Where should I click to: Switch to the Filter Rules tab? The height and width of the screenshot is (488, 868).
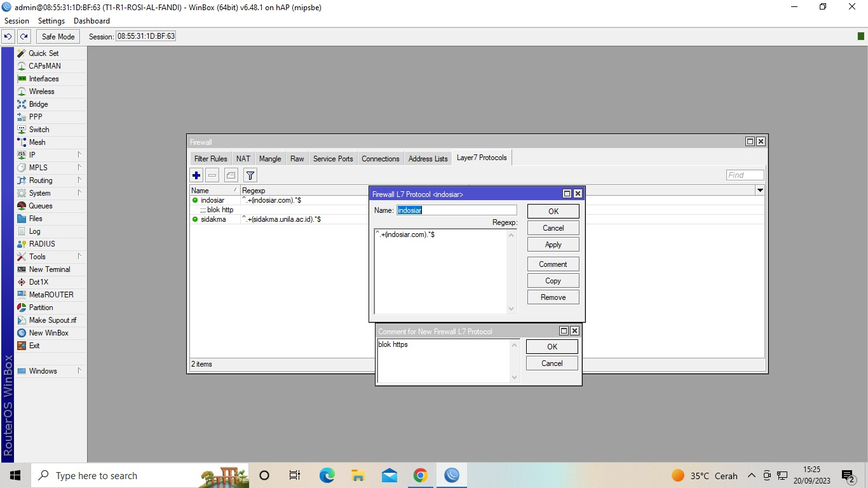[x=210, y=159]
